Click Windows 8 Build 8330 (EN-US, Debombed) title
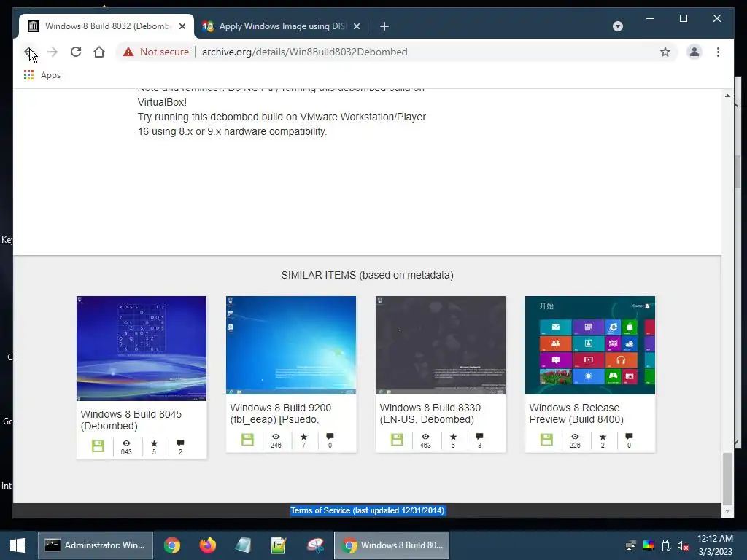The height and width of the screenshot is (560, 747). click(430, 413)
